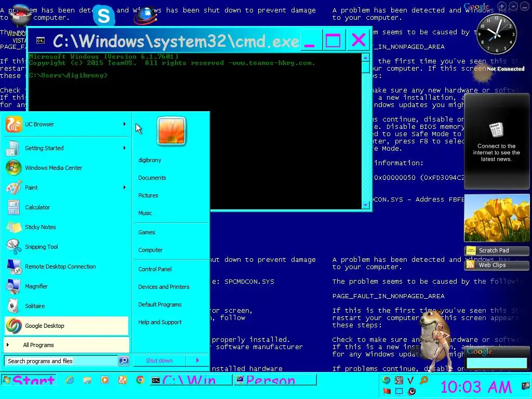Click Skype desktop icon
This screenshot has width=532, height=399.
tap(103, 15)
